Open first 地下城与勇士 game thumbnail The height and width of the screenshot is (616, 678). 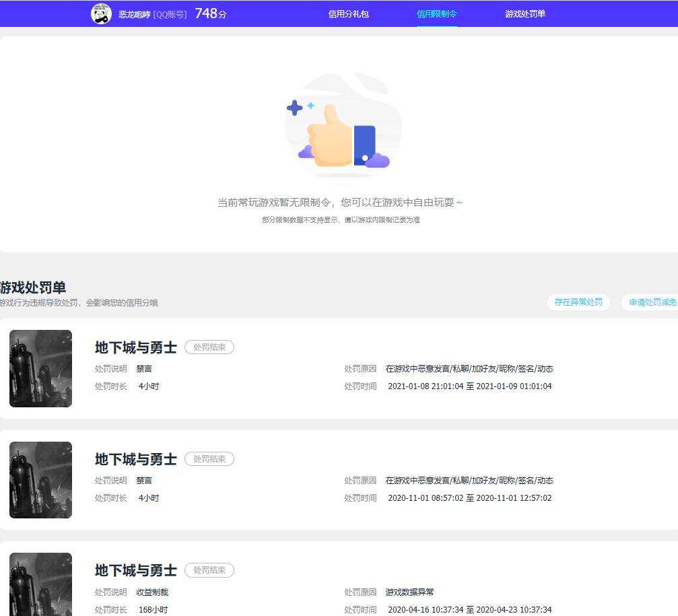pos(40,368)
